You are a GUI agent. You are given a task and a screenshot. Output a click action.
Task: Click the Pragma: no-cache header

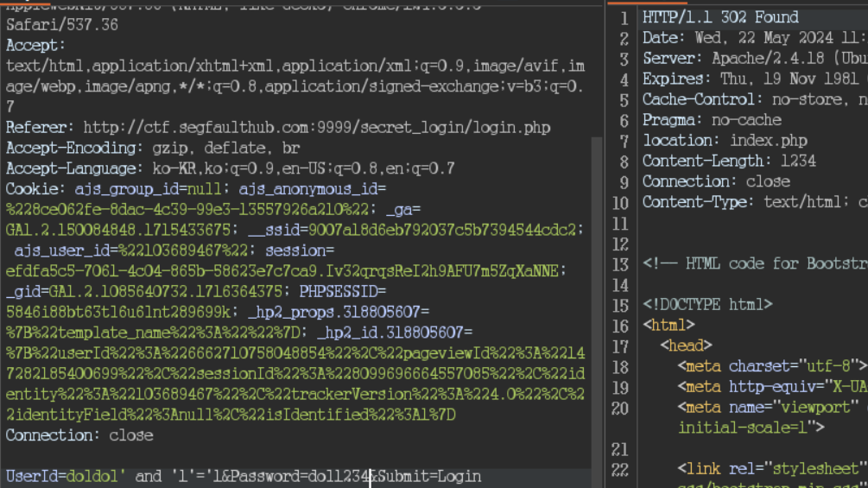click(712, 119)
